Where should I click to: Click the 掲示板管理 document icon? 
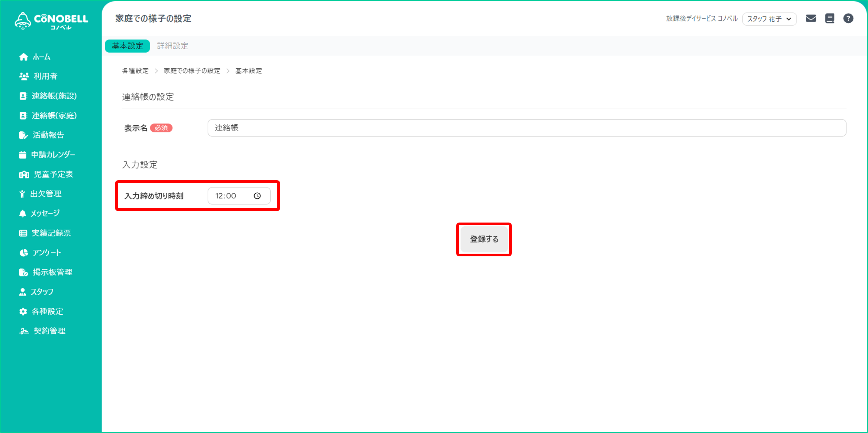click(23, 272)
